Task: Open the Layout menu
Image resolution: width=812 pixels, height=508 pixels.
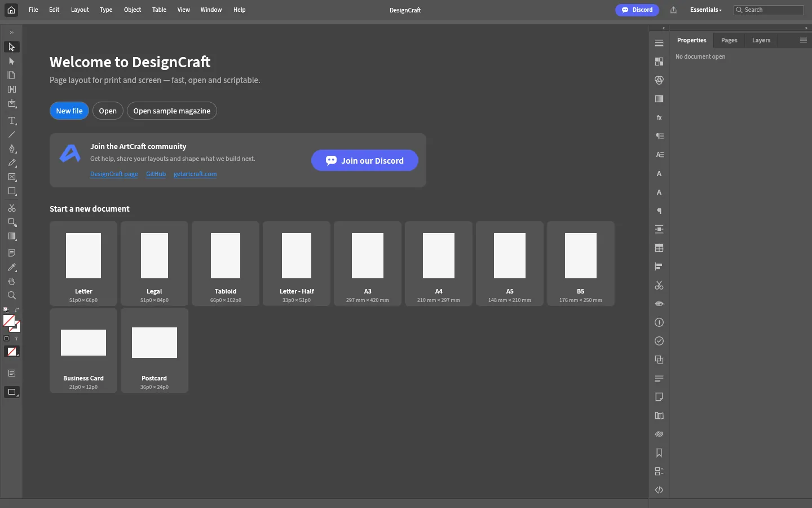Action: point(80,10)
